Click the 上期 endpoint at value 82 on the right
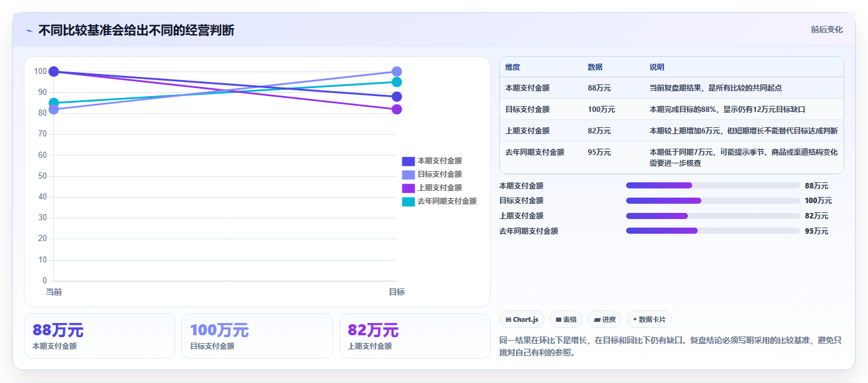Image resolution: width=868 pixels, height=383 pixels. coord(396,110)
